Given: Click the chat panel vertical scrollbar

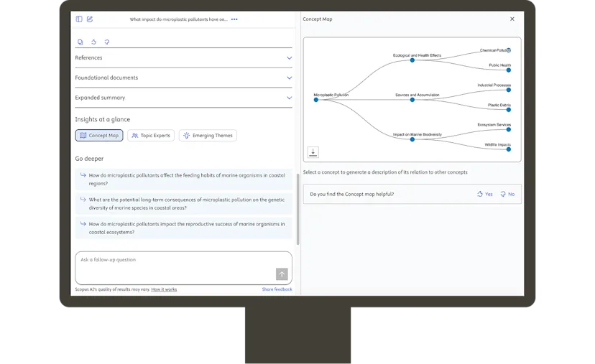Looking at the screenshot, I should coord(298,210).
